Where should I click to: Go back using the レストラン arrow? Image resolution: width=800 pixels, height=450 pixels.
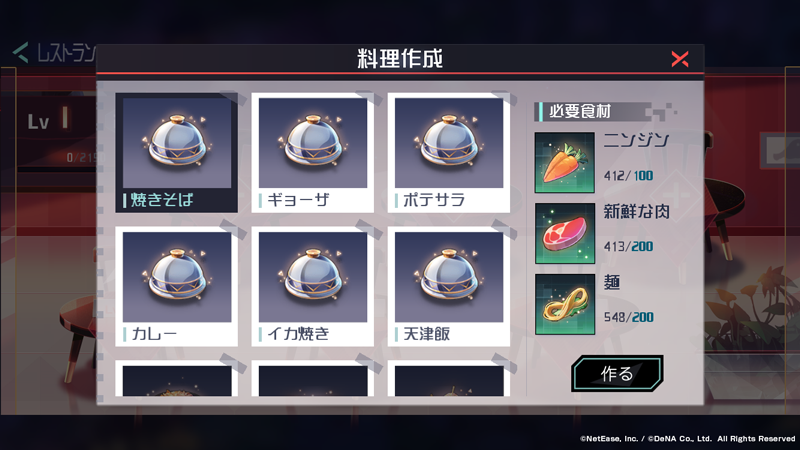(20, 53)
